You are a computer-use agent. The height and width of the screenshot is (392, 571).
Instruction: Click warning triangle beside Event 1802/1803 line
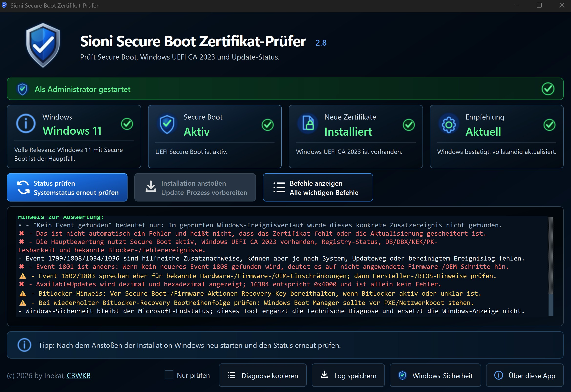pyautogui.click(x=23, y=276)
